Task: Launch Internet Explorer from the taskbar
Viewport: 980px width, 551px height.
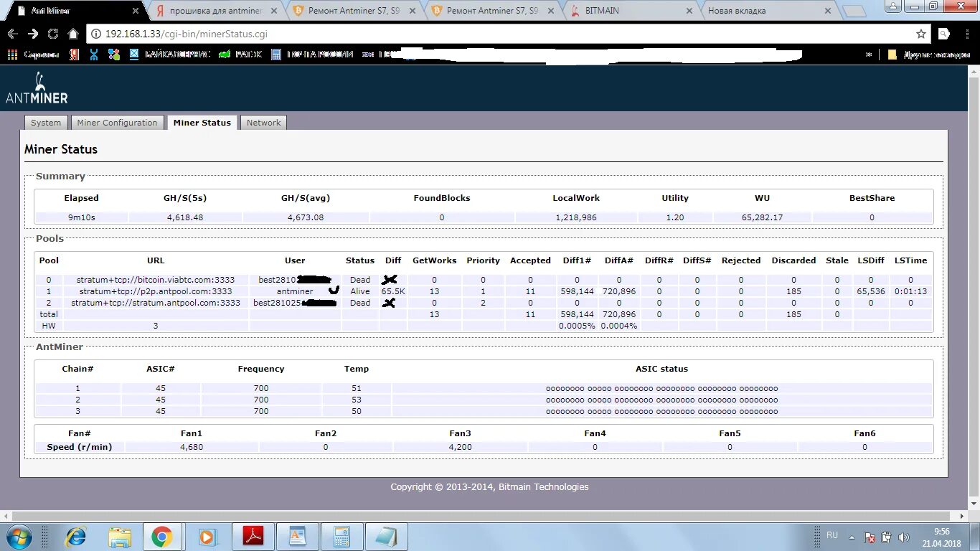Action: (75, 537)
